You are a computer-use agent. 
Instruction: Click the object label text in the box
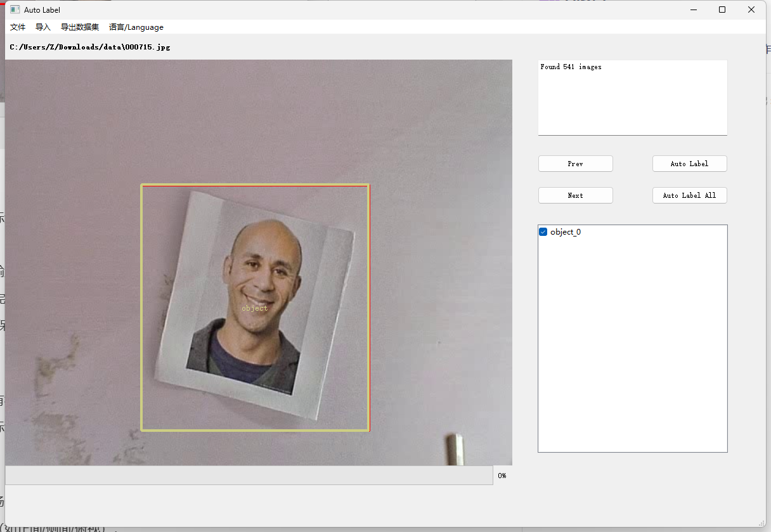pyautogui.click(x=255, y=308)
